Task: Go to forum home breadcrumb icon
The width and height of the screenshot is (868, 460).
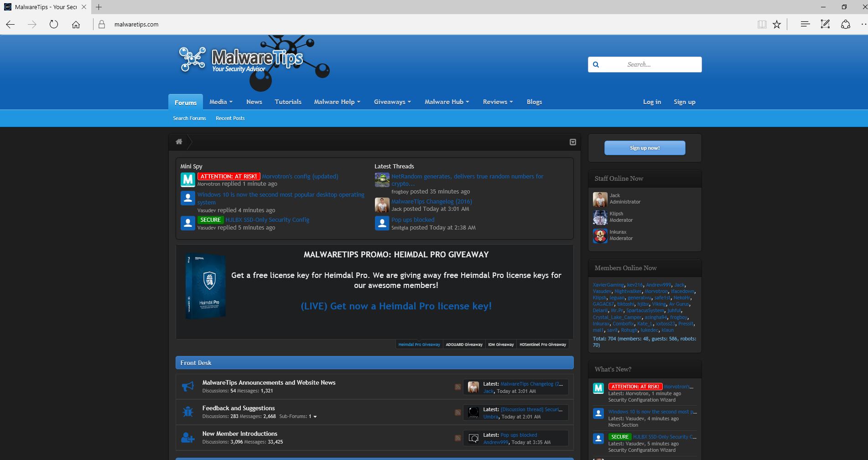Action: pos(179,142)
